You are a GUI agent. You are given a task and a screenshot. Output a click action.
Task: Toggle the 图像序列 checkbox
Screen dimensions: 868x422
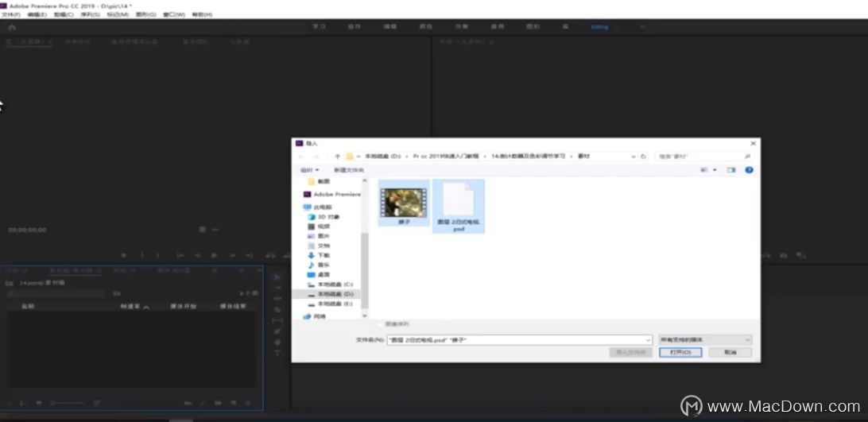click(x=380, y=324)
